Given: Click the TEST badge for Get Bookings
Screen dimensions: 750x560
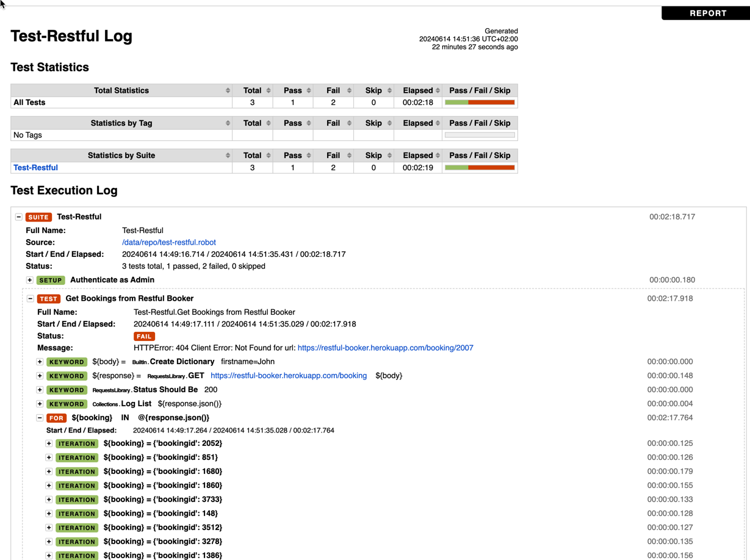Looking at the screenshot, I should click(49, 298).
